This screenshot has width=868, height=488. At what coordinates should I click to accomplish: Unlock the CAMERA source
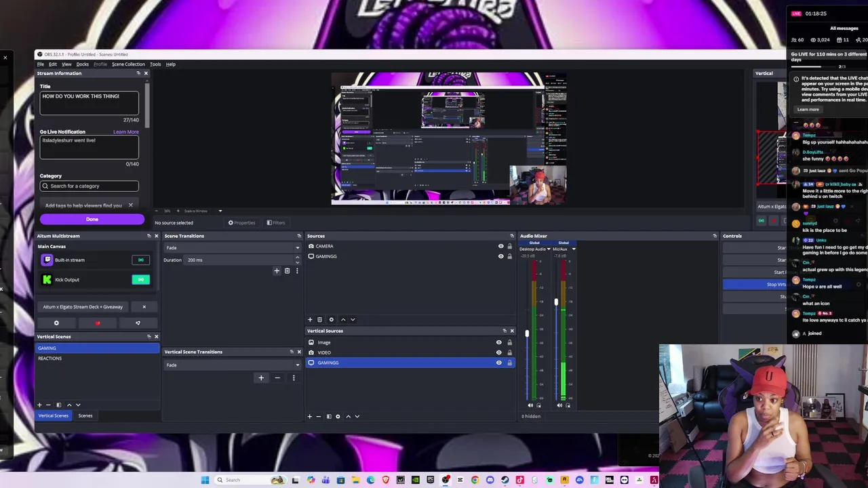pos(510,246)
